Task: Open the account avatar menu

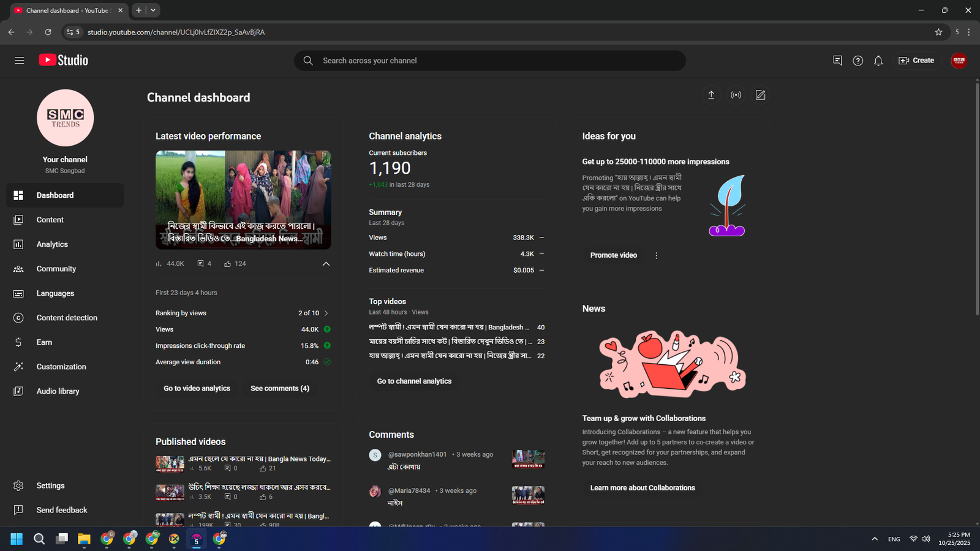Action: (959, 61)
